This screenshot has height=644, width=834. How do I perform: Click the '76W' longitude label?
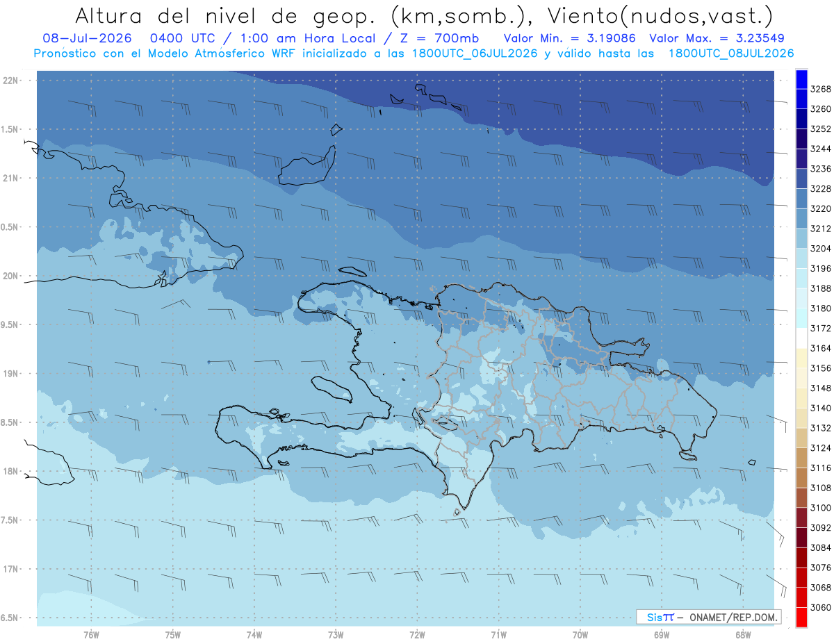pyautogui.click(x=91, y=634)
